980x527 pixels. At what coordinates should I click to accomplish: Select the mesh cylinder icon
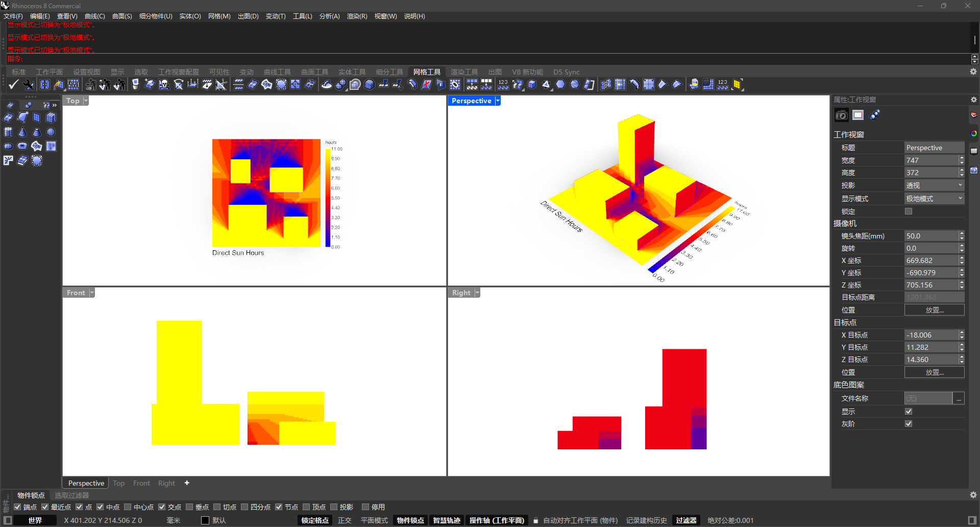[x=8, y=132]
